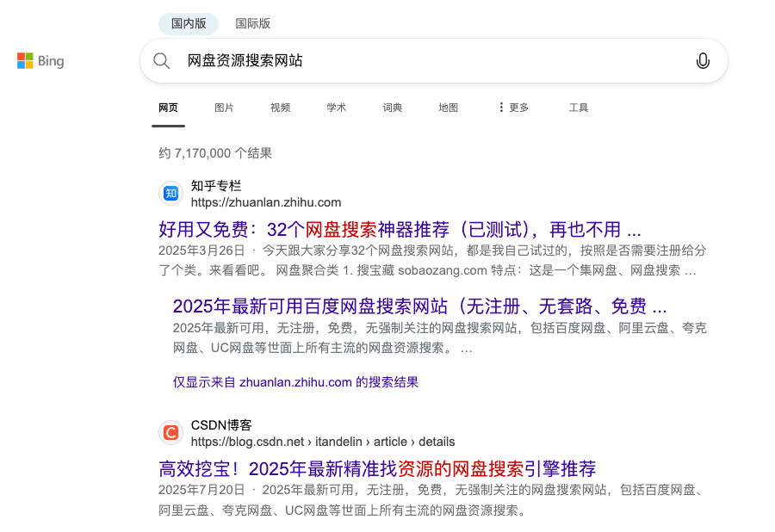Open the 工具 search tools
Image resolution: width=775 pixels, height=532 pixels.
[x=579, y=108]
